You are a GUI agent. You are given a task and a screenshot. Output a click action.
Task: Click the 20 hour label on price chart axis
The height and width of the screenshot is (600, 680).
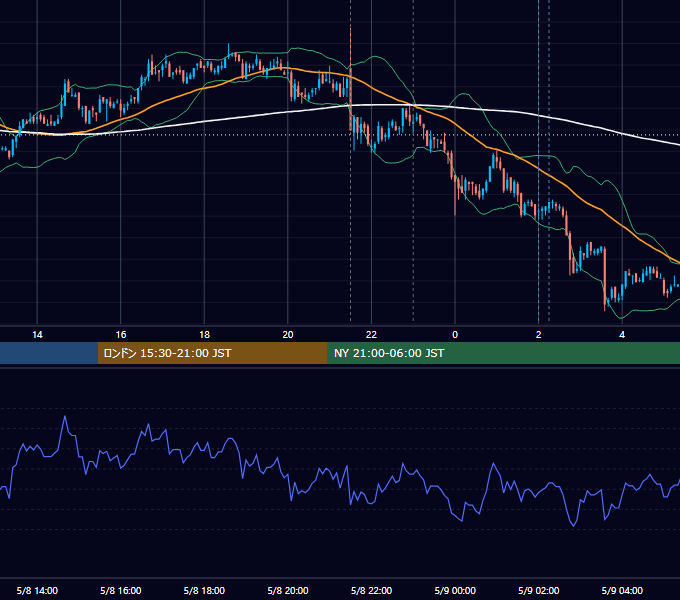point(288,335)
